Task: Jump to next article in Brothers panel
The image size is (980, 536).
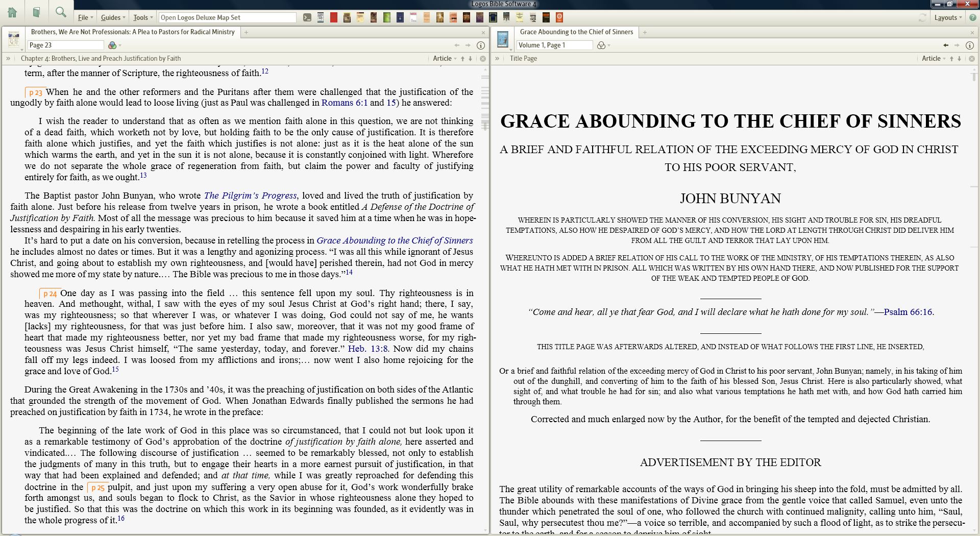Action: pos(471,58)
